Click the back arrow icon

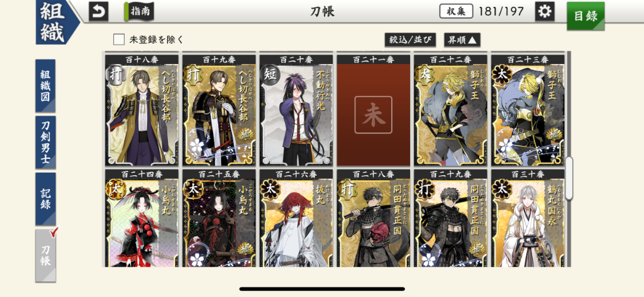coord(99,11)
